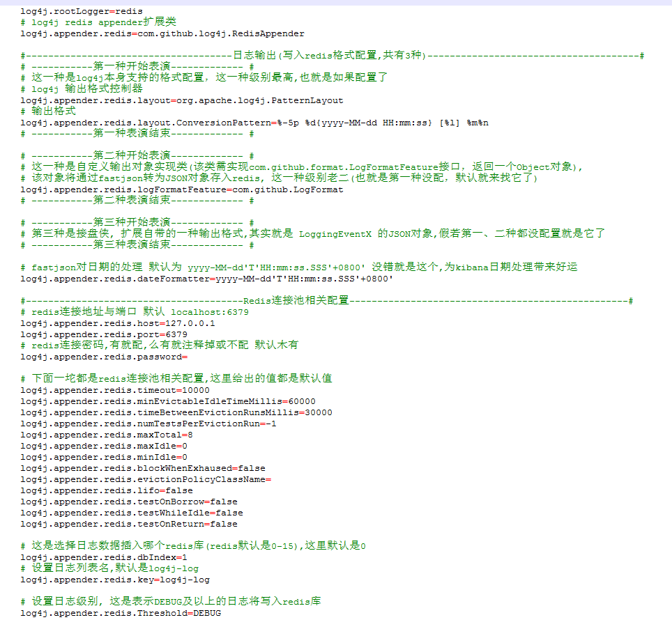Select the comment '# log4j redis appender扩展类'
This screenshot has width=672, height=629.
(98, 22)
